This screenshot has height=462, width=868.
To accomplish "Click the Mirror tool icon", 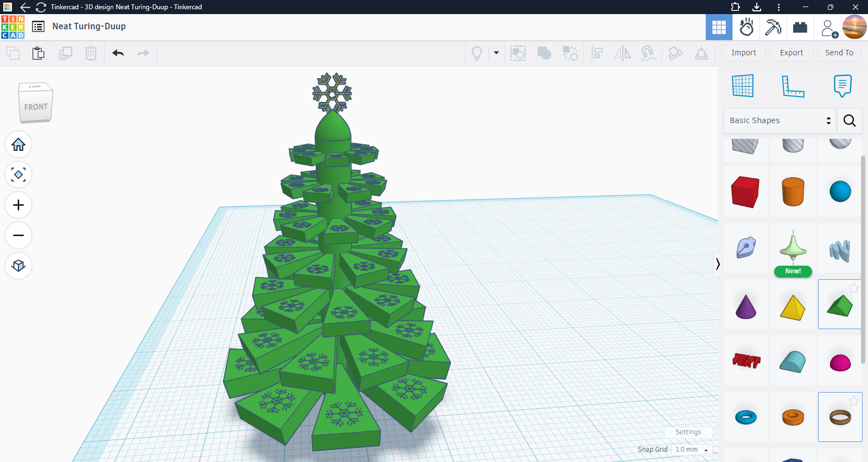I will click(622, 53).
